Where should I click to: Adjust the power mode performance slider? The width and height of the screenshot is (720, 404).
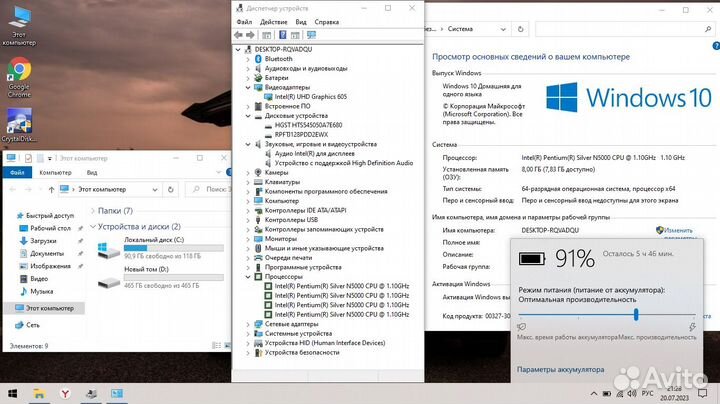[x=636, y=314]
